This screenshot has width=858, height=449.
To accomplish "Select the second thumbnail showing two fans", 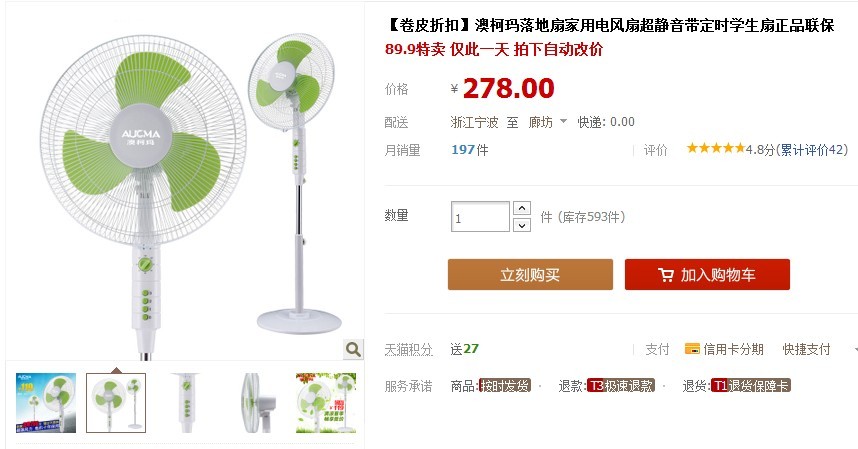I will click(x=116, y=403).
